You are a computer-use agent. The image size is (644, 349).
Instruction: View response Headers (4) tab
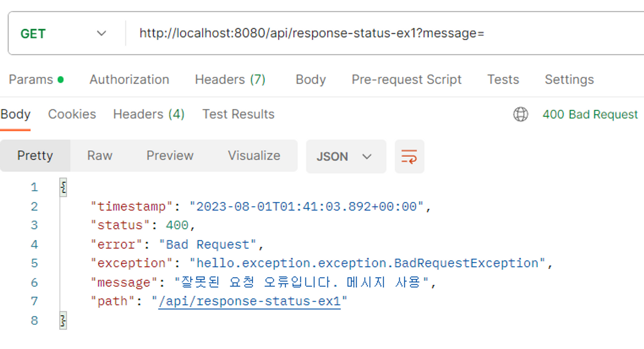(x=148, y=114)
